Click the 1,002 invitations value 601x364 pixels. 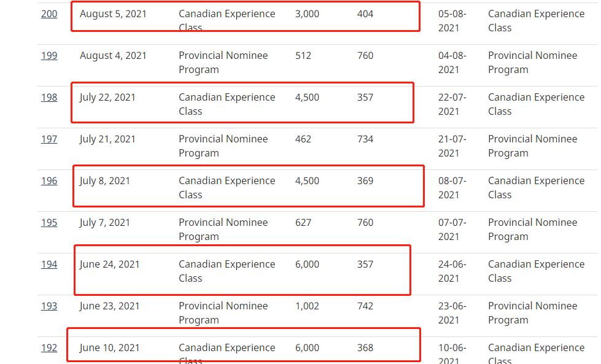coord(307,306)
